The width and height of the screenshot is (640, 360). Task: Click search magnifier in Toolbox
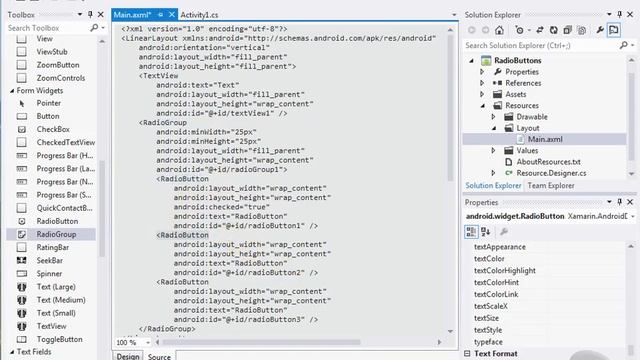click(94, 28)
